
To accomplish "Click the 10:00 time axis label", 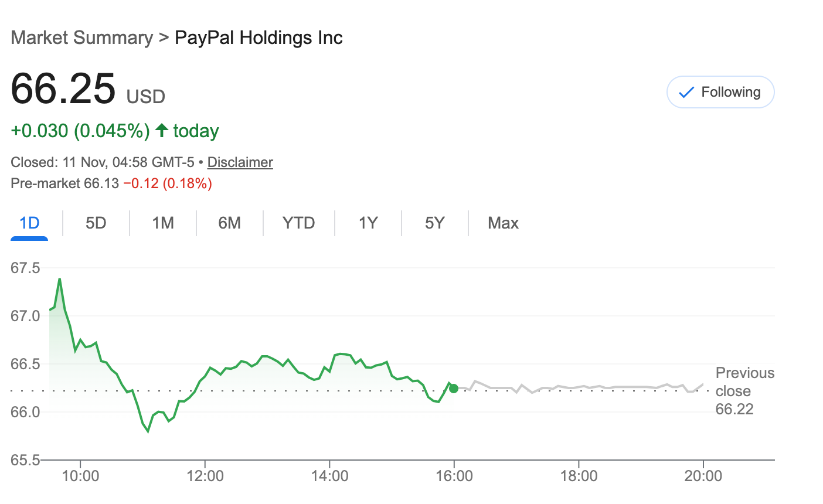I will pos(80,476).
